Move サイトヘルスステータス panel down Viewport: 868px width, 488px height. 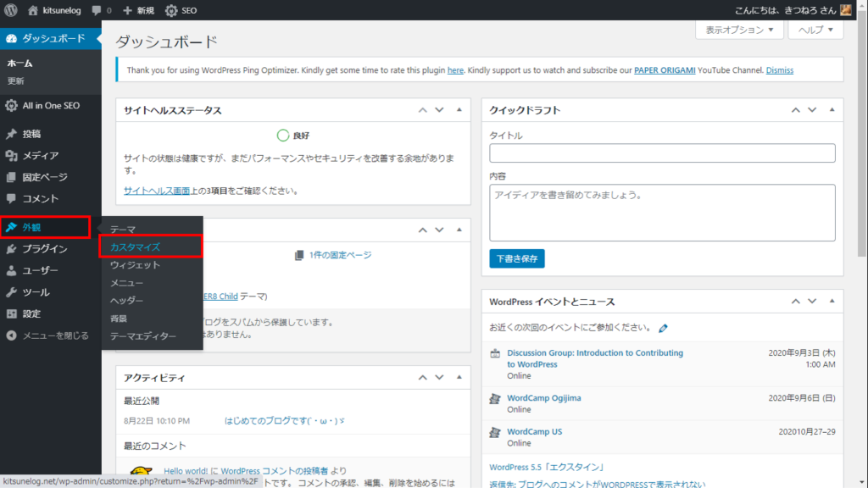[x=439, y=110]
